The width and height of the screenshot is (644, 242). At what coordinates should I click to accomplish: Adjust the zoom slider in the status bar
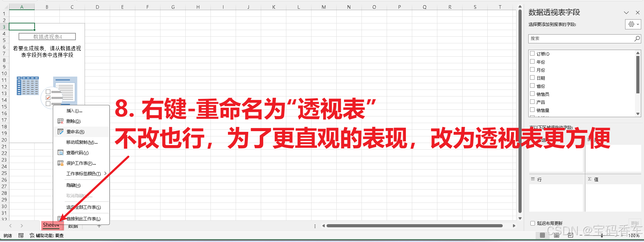602,235
